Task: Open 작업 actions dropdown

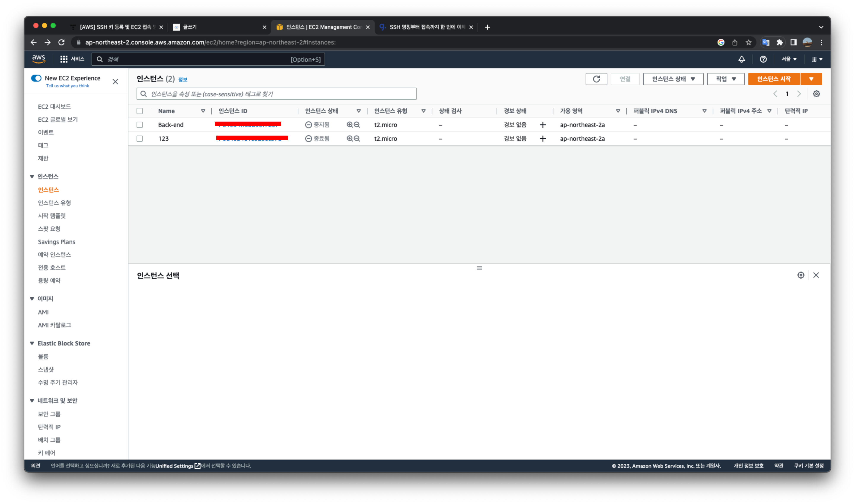Action: coord(726,79)
